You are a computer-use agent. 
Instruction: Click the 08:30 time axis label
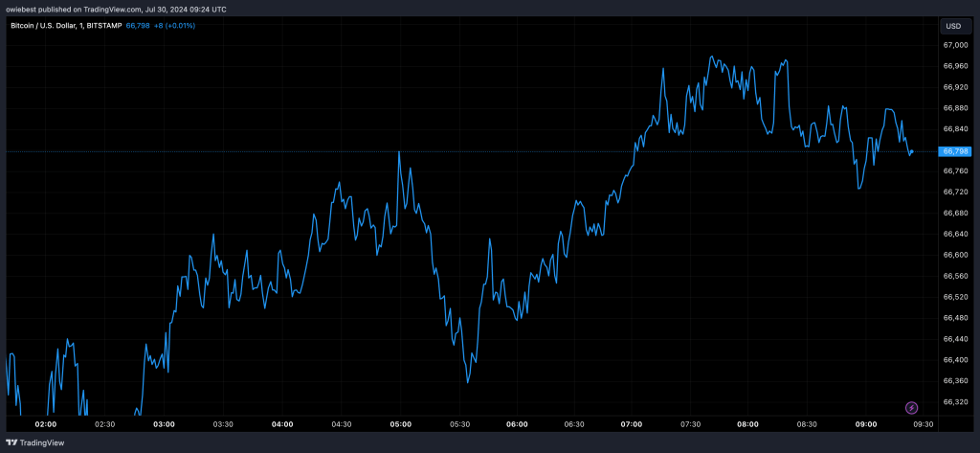807,424
